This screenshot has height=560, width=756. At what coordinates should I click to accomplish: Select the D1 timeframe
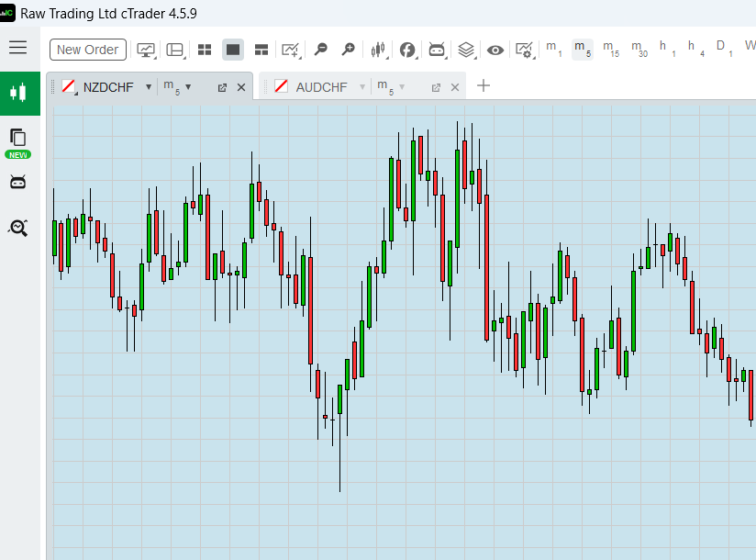tap(724, 49)
